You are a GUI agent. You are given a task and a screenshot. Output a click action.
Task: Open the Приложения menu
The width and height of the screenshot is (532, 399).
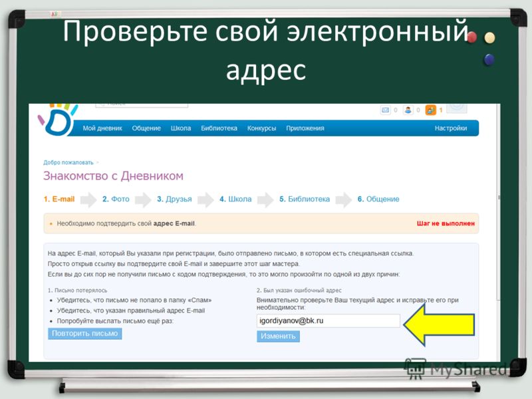(305, 128)
